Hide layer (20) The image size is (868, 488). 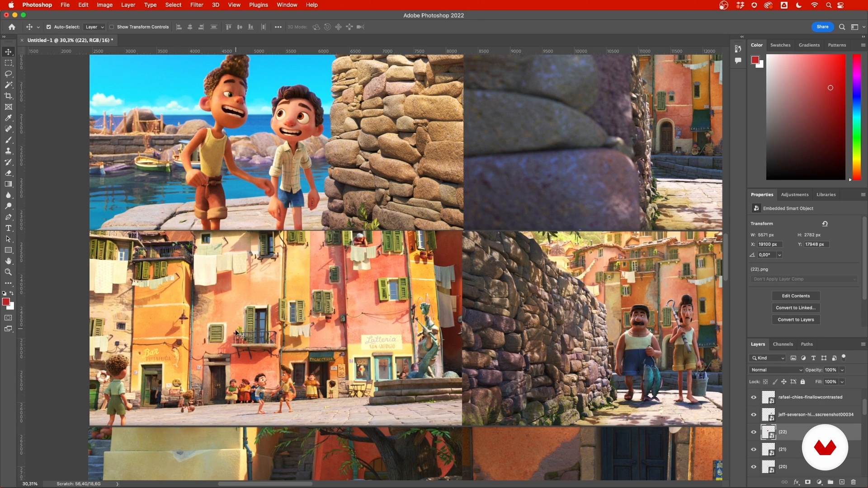(754, 467)
